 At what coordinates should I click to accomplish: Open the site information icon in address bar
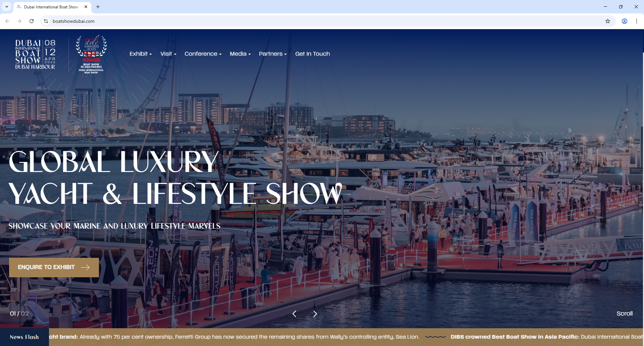click(x=46, y=21)
